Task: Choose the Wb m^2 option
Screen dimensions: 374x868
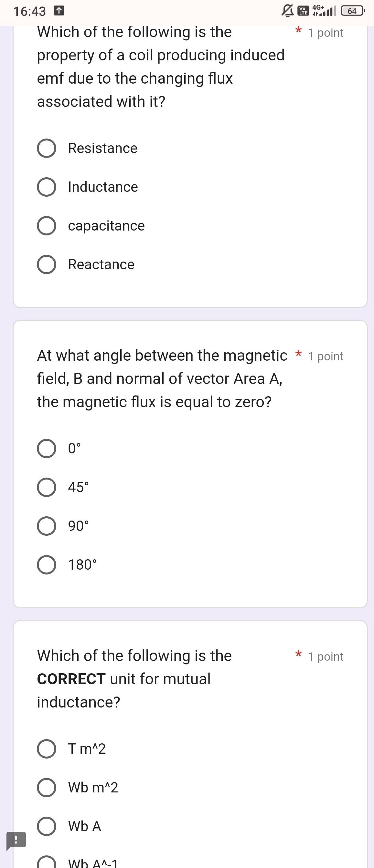Action: [x=47, y=788]
